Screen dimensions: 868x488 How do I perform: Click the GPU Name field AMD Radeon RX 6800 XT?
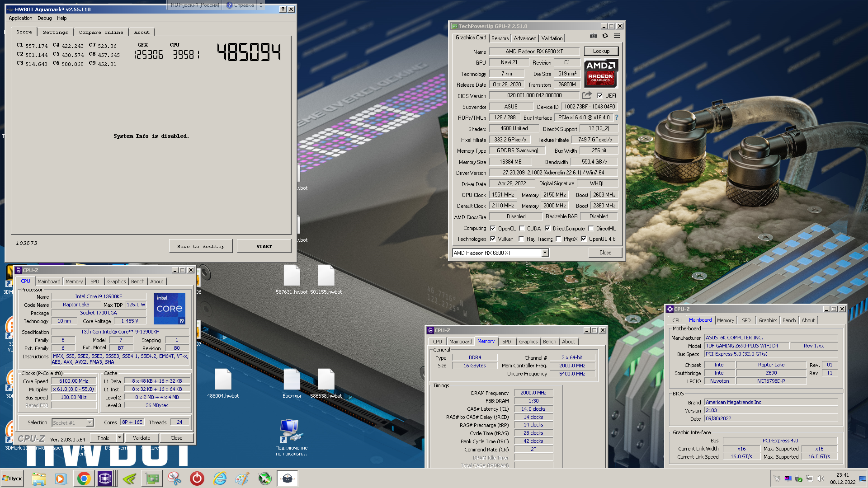coord(534,52)
